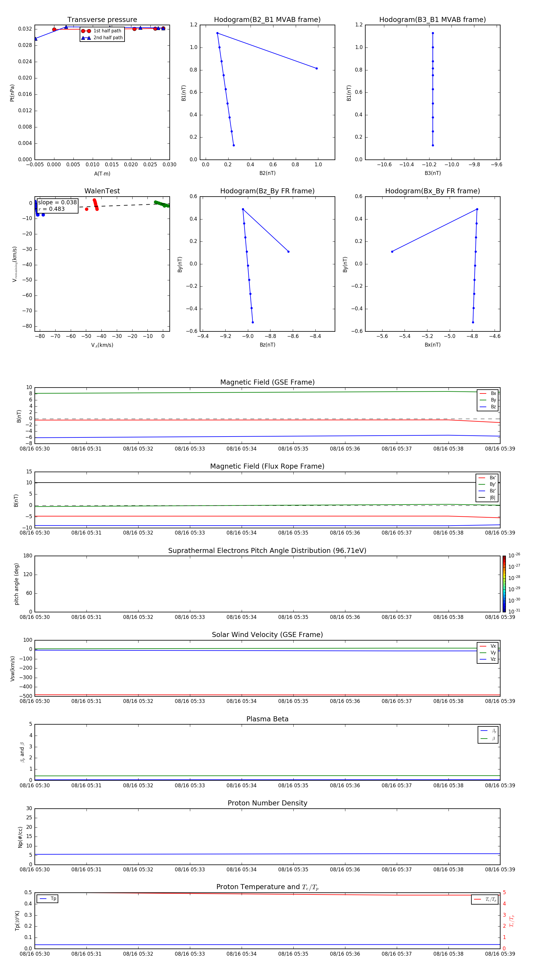Click the red cluster in WalenTest plot

click(x=95, y=205)
